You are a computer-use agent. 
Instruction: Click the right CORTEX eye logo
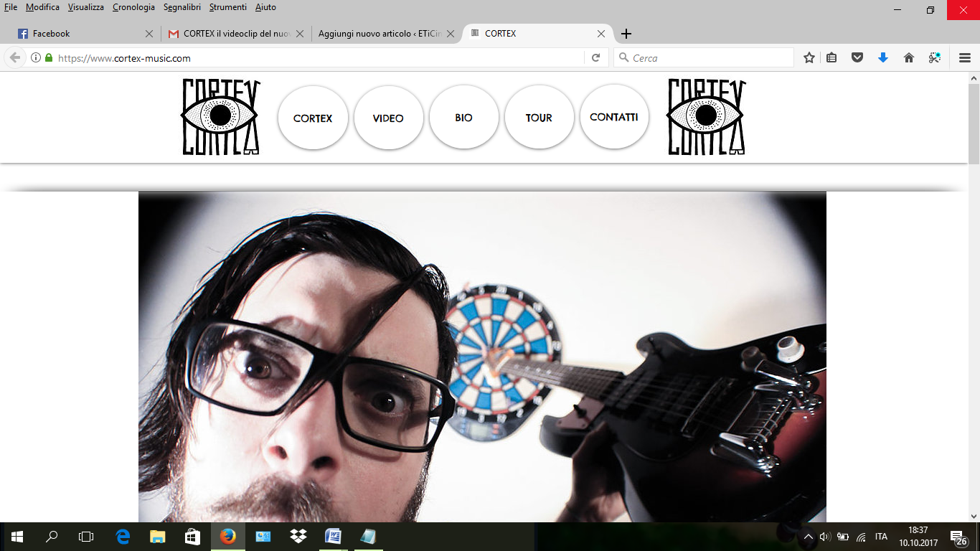coord(707,117)
